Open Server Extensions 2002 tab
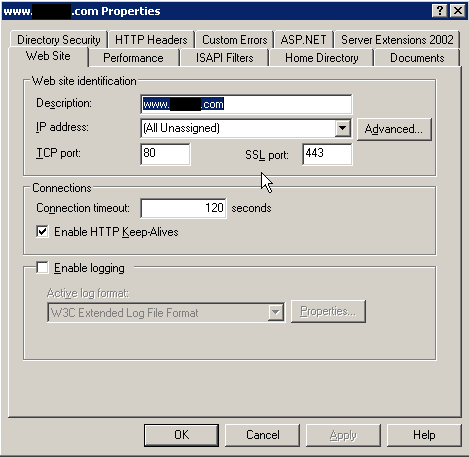Viewport: 469px width, 457px height. click(x=397, y=40)
